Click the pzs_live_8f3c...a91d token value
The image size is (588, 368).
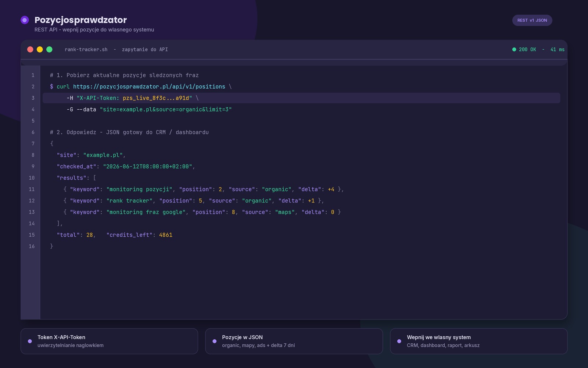click(156, 98)
